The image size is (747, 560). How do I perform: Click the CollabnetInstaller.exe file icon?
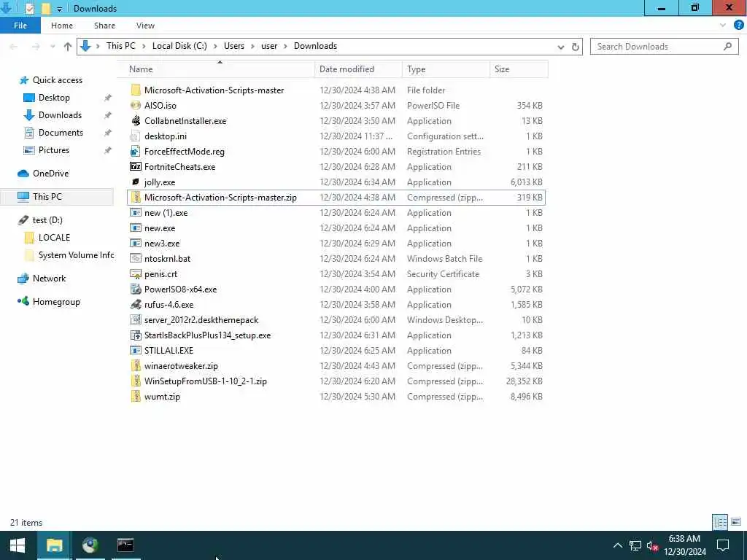pyautogui.click(x=136, y=120)
